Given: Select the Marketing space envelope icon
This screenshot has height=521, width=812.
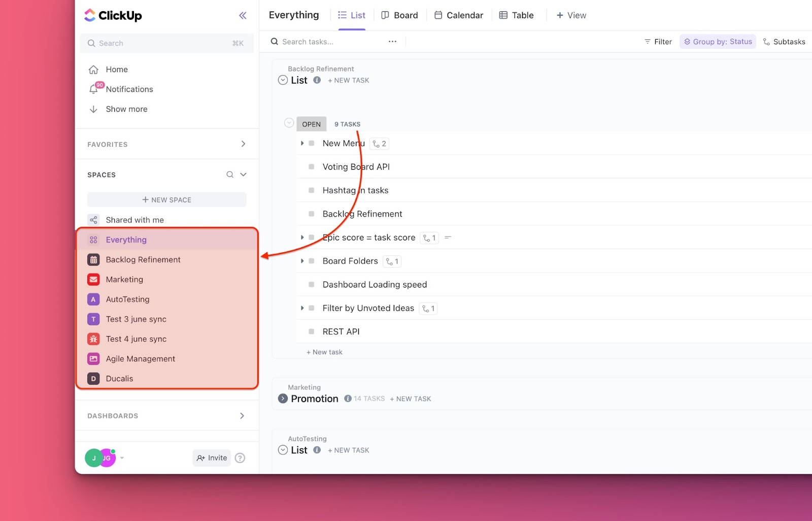Looking at the screenshot, I should point(93,279).
